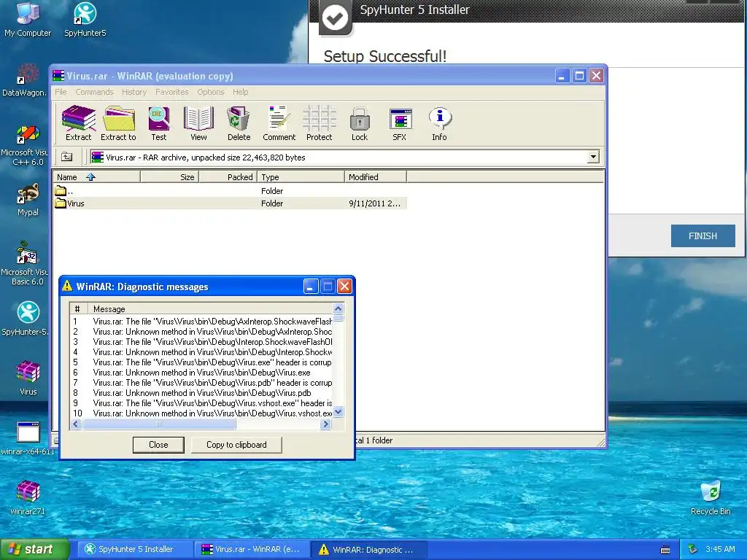Select the My Computer desktop icon
This screenshot has height=560, width=747.
pyautogui.click(x=28, y=20)
